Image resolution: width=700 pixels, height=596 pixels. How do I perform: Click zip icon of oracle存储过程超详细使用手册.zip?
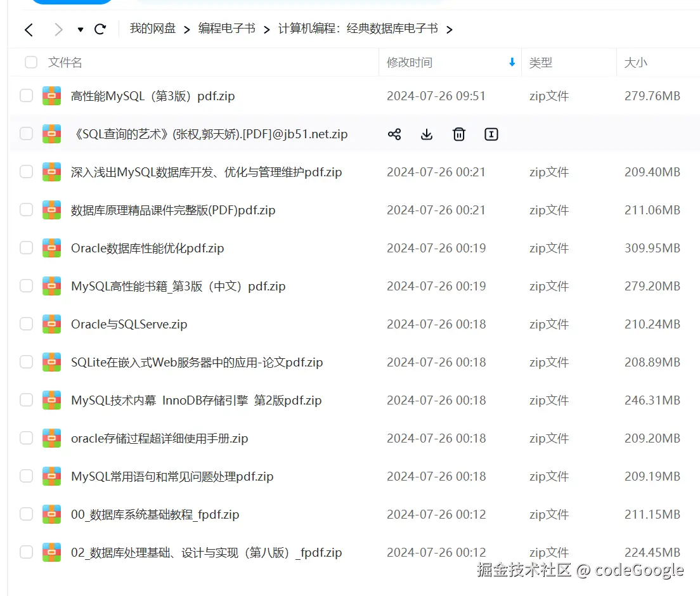point(52,438)
